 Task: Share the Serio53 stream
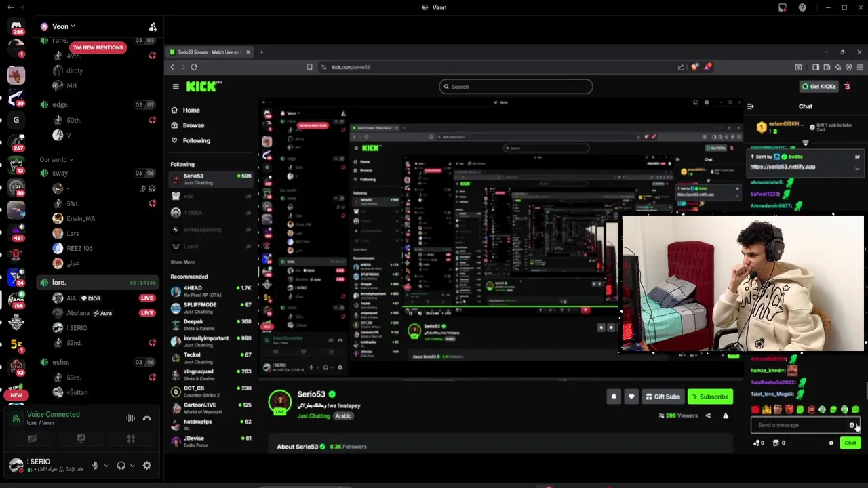(708, 415)
